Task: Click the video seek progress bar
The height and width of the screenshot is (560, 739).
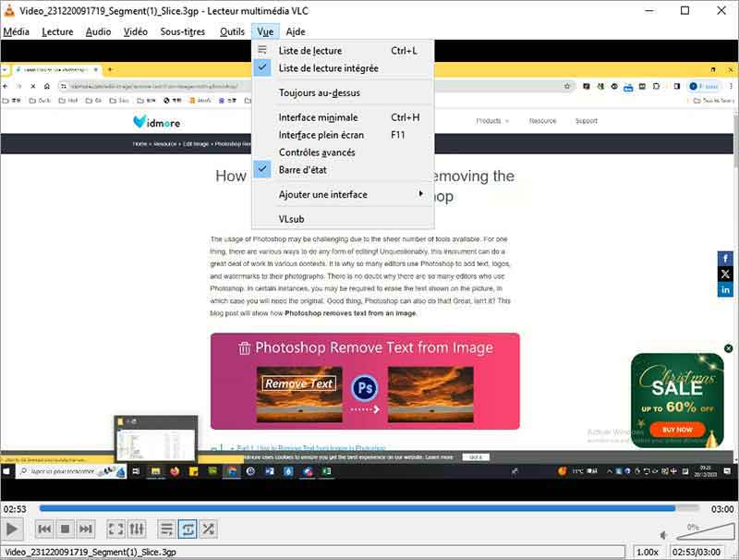Action: (369, 508)
